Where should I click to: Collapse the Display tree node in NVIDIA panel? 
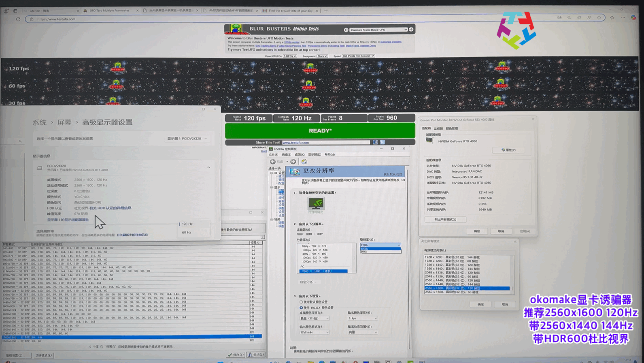coord(272,188)
